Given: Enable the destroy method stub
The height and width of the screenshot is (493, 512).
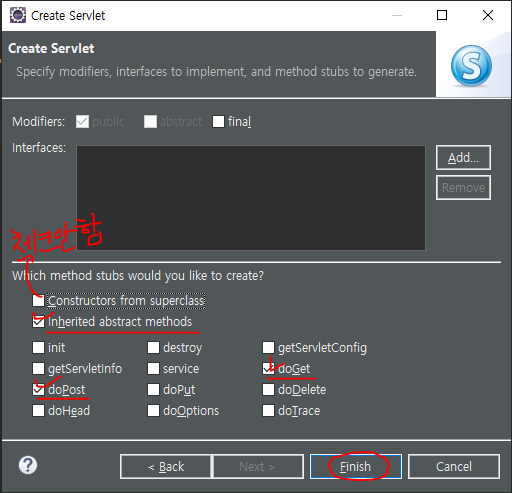Looking at the screenshot, I should pos(153,347).
